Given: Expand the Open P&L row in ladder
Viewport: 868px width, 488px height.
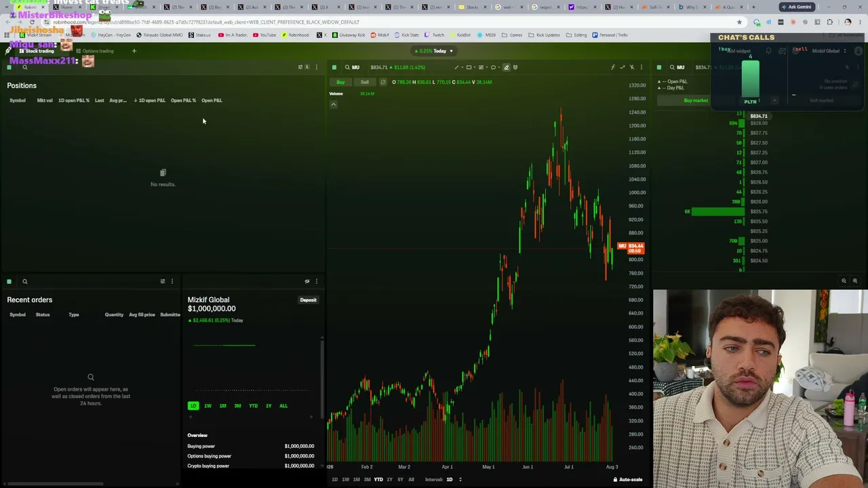Looking at the screenshot, I should (x=672, y=81).
